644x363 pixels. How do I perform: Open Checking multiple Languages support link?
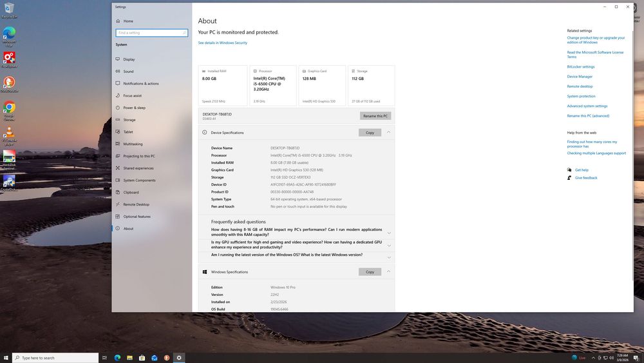click(596, 153)
